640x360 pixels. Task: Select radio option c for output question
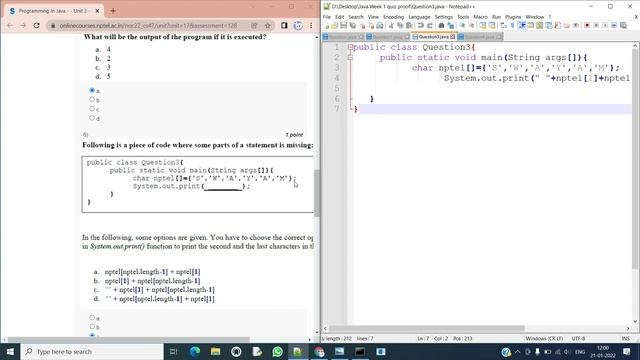click(92, 109)
